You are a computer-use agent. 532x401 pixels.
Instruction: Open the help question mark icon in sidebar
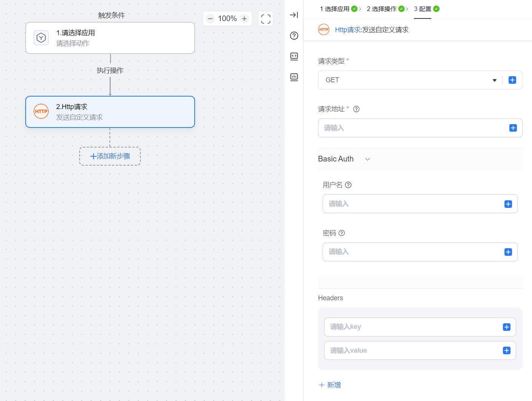[294, 36]
